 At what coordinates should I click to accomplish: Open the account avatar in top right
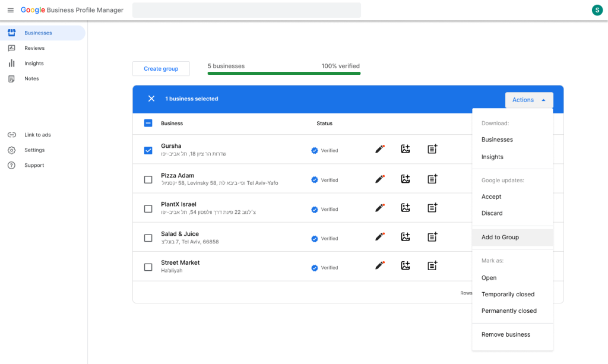click(597, 10)
